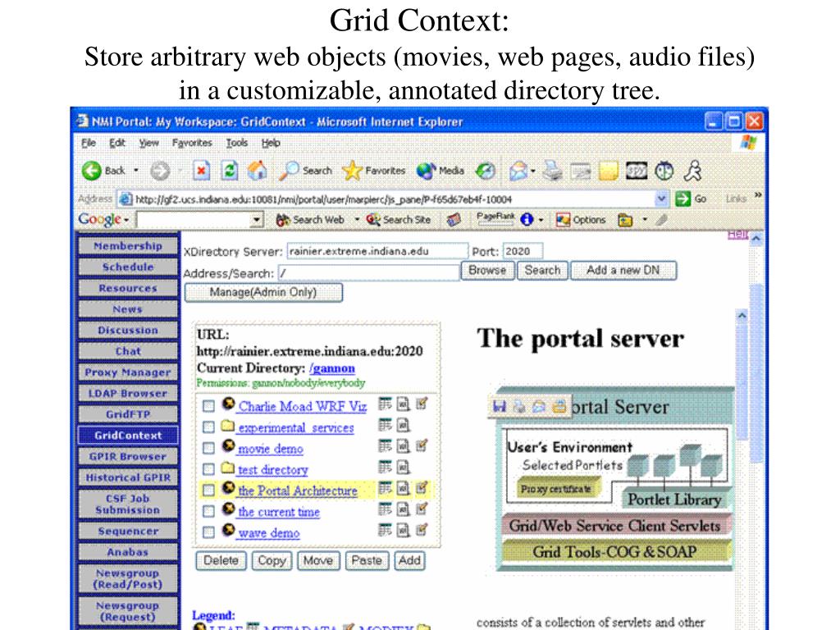840x630 pixels.
Task: Click Search Web in Google toolbar
Action: tap(310, 220)
